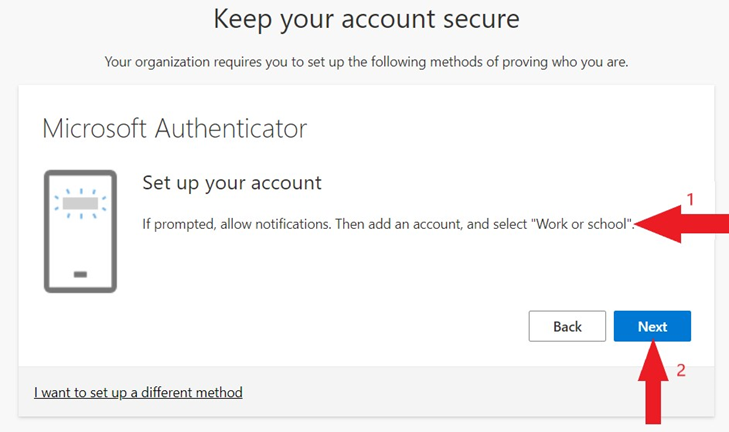Click the "Keep your account secure" page heading

366,20
